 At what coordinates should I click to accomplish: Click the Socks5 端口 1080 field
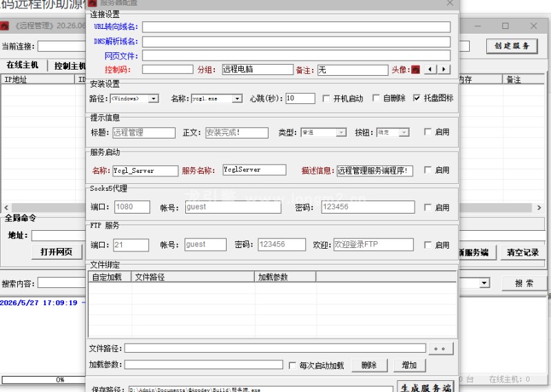click(132, 207)
